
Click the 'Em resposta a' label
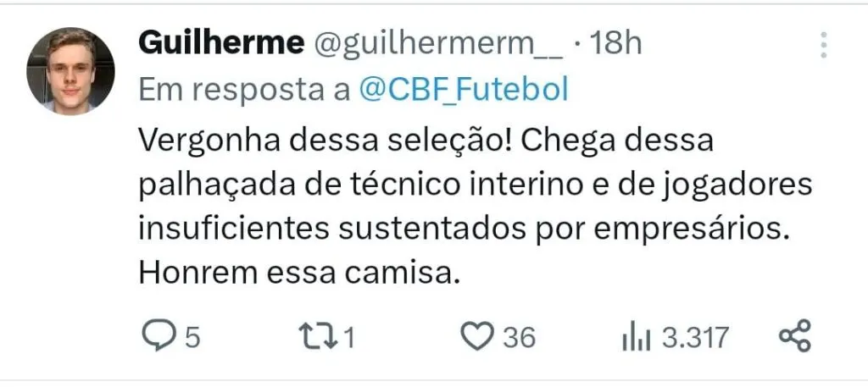243,90
